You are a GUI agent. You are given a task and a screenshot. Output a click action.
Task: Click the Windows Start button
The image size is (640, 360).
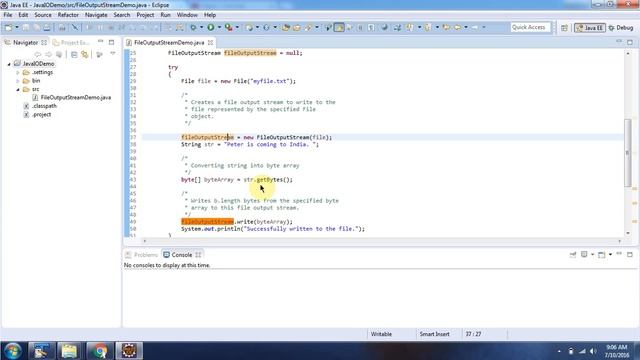13,351
